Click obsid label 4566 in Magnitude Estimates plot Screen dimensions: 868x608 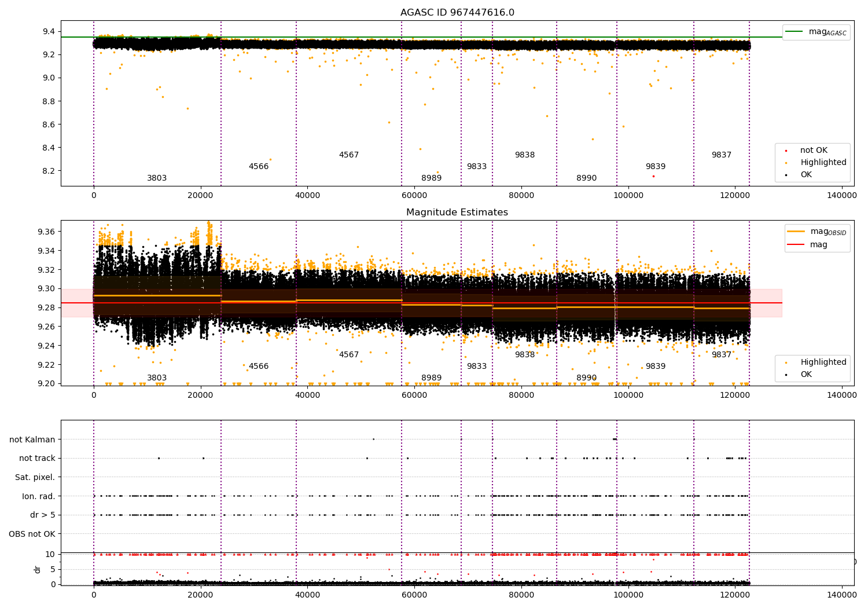point(259,367)
